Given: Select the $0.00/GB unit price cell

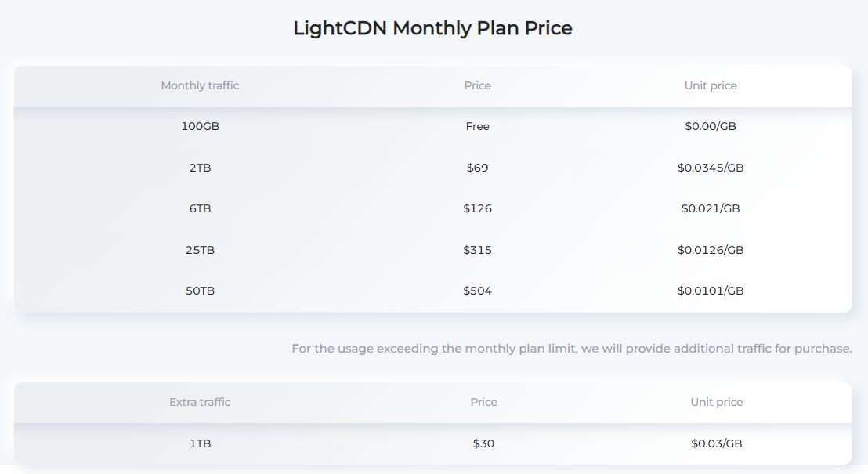Looking at the screenshot, I should pos(711,126).
